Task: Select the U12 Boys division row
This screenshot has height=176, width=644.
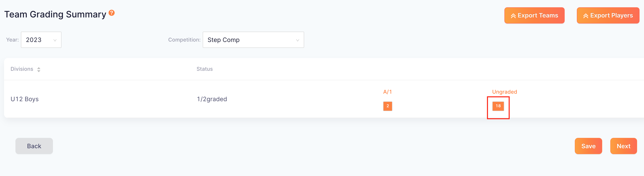Action: coord(324,99)
